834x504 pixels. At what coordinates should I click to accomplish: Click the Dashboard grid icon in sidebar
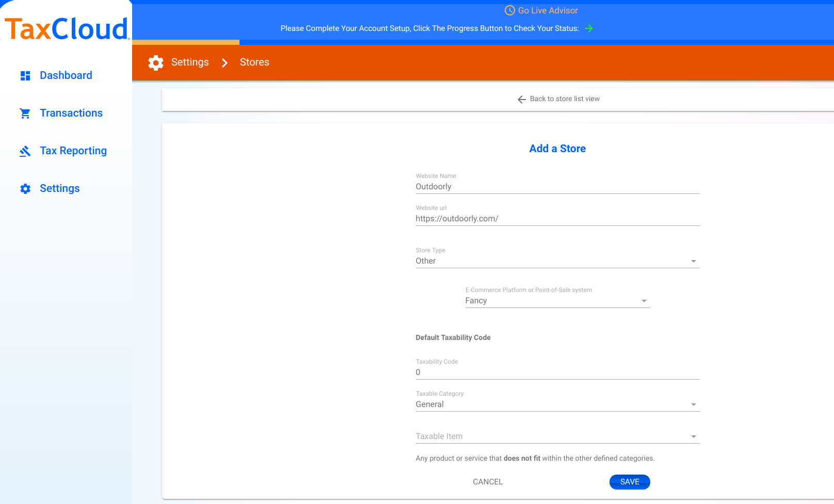pos(25,76)
